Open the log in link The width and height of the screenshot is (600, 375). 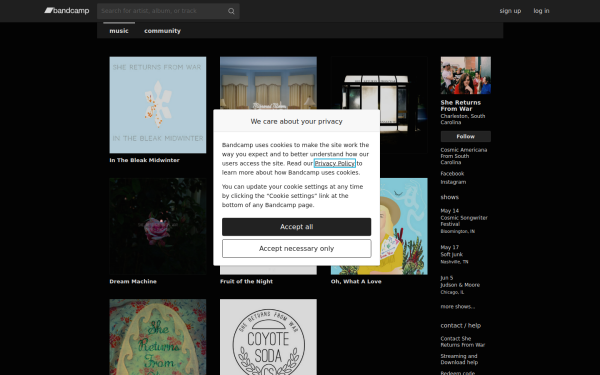pos(541,11)
